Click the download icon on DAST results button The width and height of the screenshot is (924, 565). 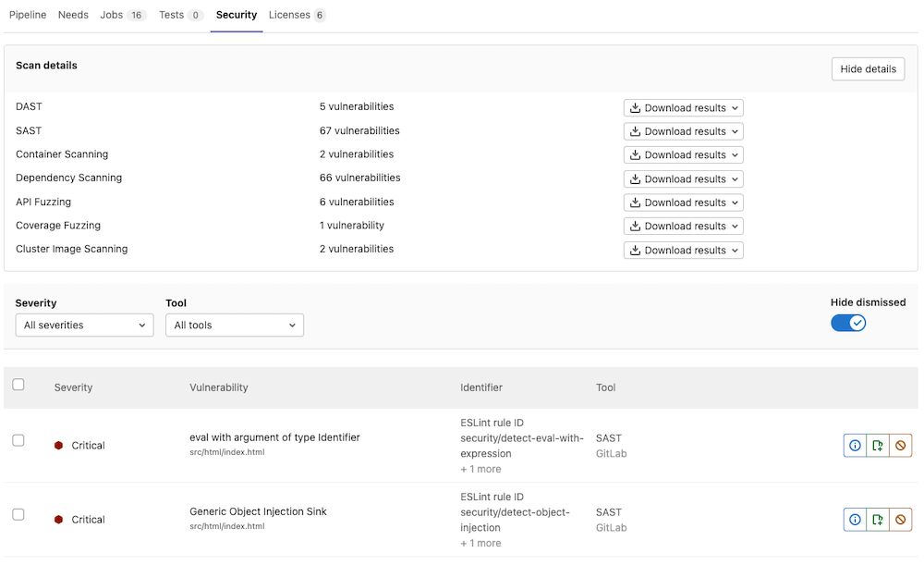(635, 107)
